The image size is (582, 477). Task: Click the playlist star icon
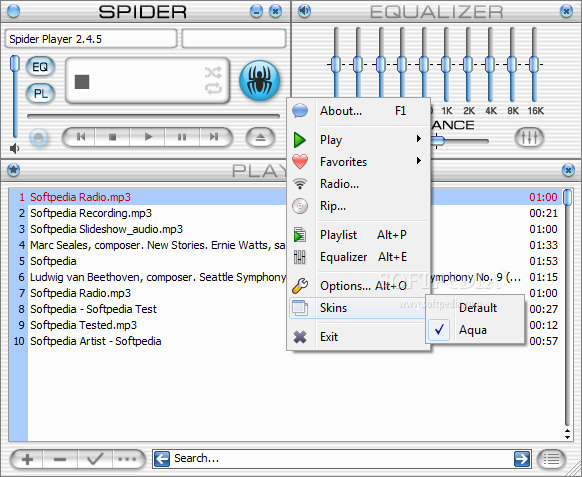(13, 170)
